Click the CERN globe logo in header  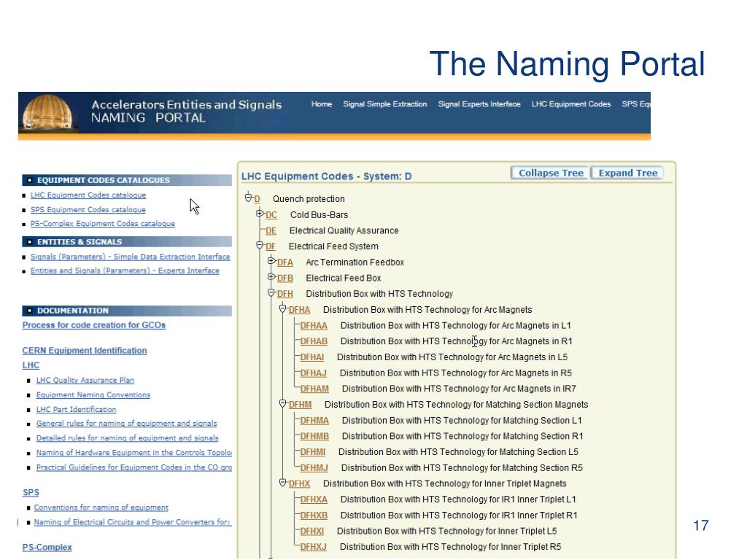[x=48, y=112]
